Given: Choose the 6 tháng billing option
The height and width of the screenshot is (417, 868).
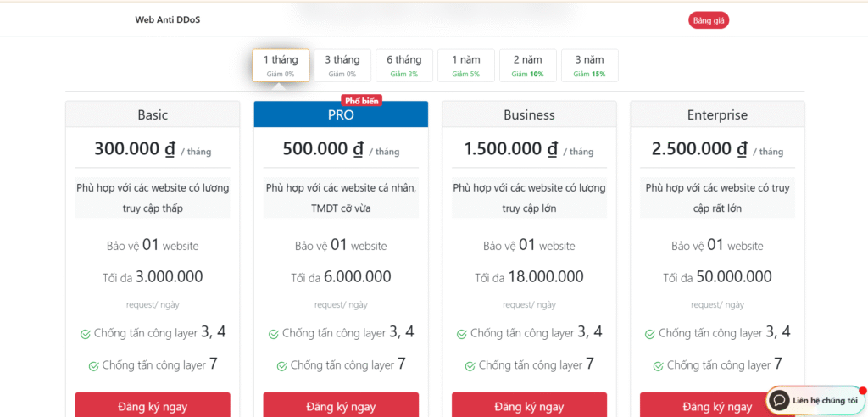Looking at the screenshot, I should coord(404,65).
